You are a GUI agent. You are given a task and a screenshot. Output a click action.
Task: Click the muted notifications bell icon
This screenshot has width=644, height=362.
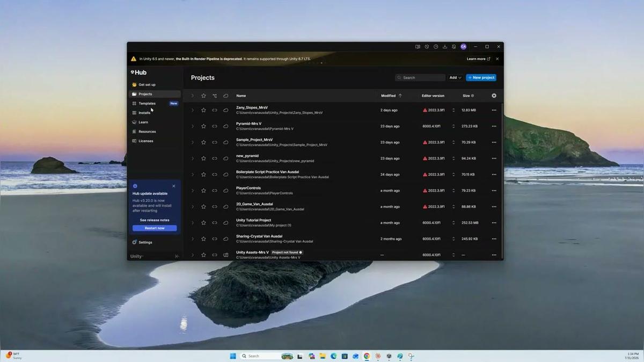(454, 47)
